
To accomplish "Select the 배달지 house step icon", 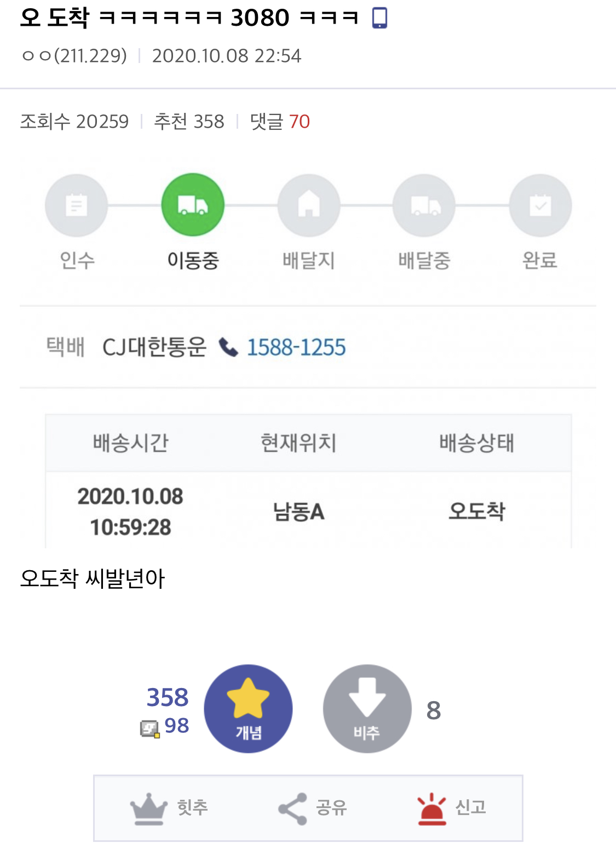I will point(309,205).
